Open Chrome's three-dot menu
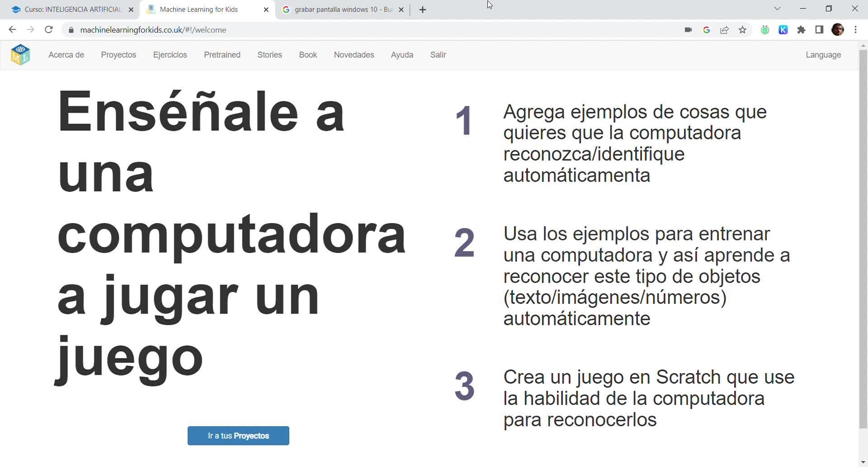This screenshot has width=868, height=467. (856, 30)
